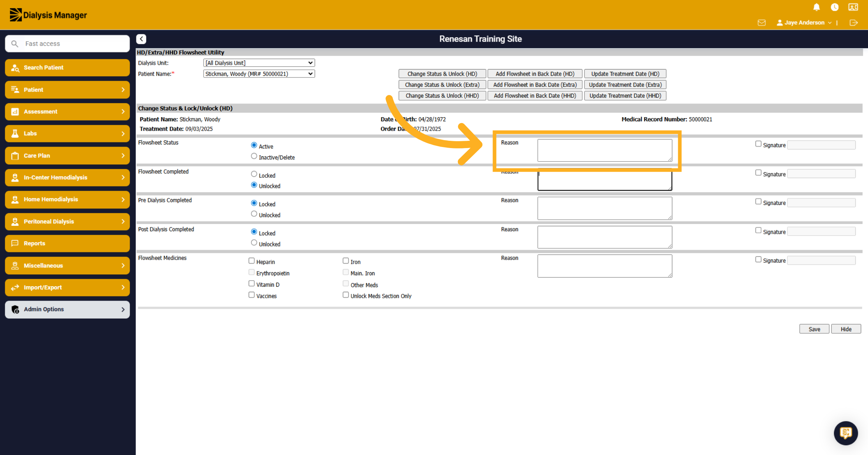Viewport: 868px width, 455px height.
Task: Click the Dialysis Manager logo
Action: [48, 15]
